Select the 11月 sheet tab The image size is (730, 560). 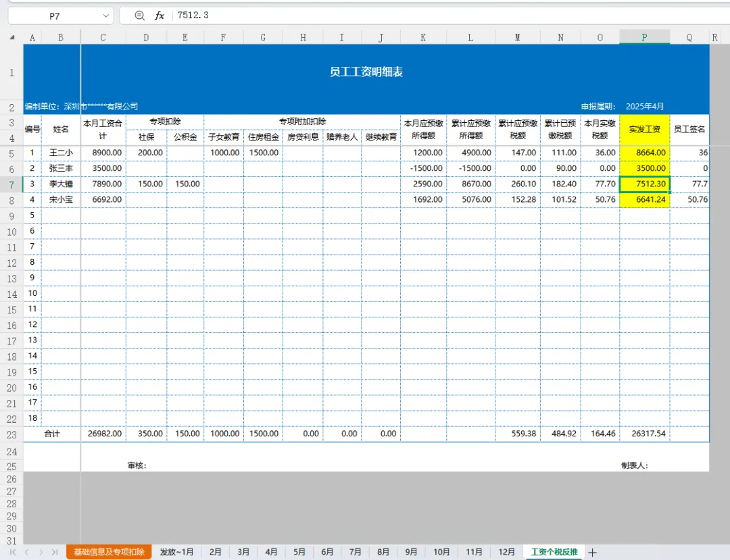click(474, 552)
